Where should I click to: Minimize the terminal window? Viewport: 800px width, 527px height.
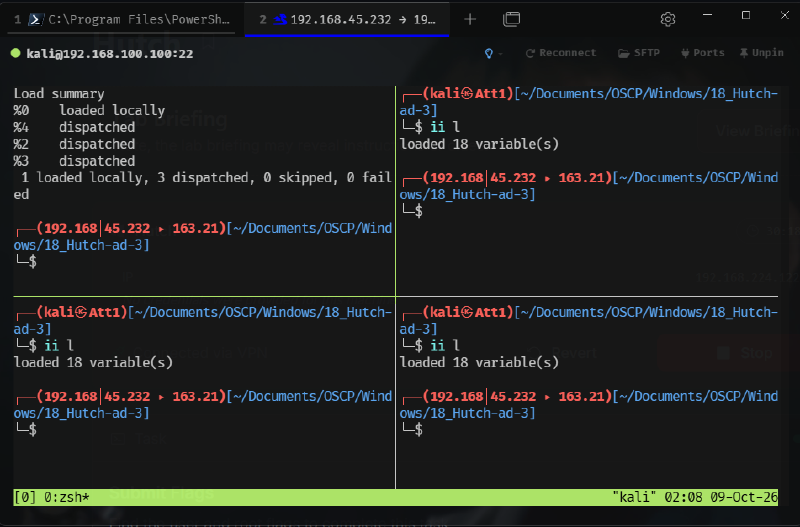tap(707, 15)
